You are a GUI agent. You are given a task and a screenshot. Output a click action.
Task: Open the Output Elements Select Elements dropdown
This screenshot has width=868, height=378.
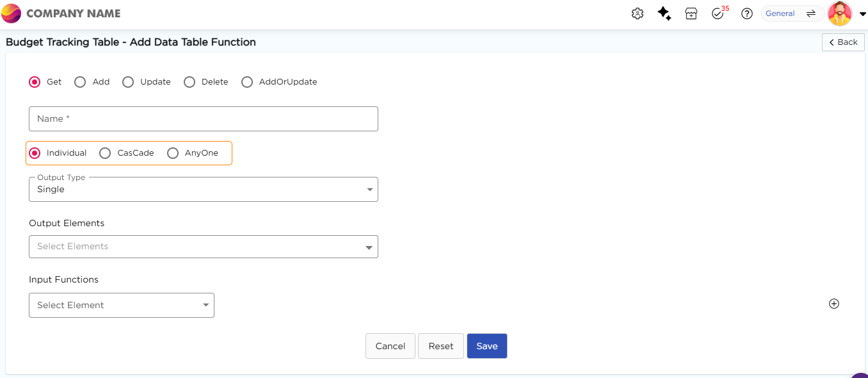click(x=204, y=247)
